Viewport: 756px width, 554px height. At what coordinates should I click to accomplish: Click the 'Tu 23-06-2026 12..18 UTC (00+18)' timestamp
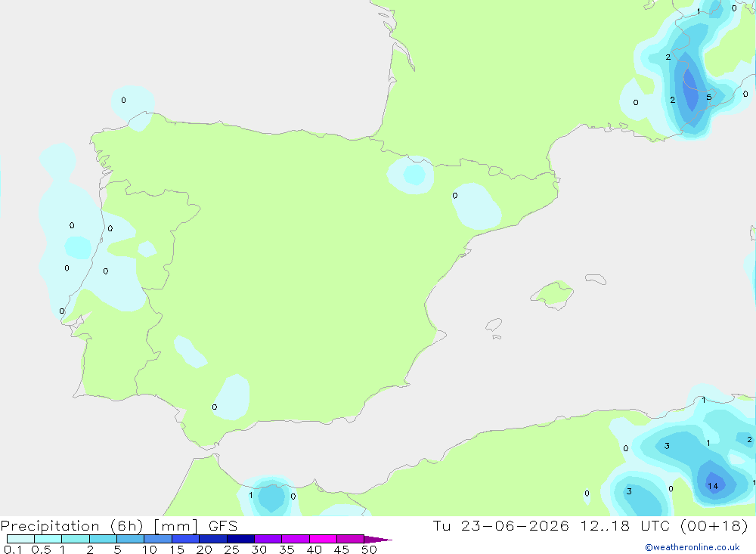point(590,526)
